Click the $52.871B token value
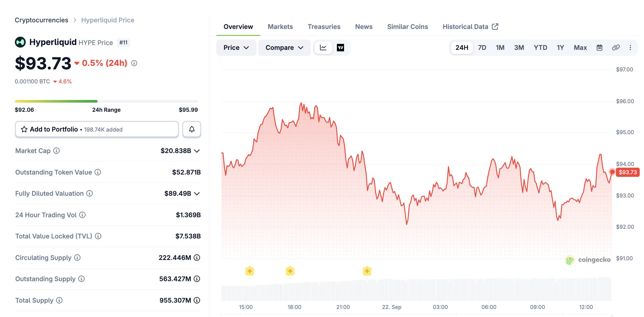The image size is (644, 317). point(186,172)
